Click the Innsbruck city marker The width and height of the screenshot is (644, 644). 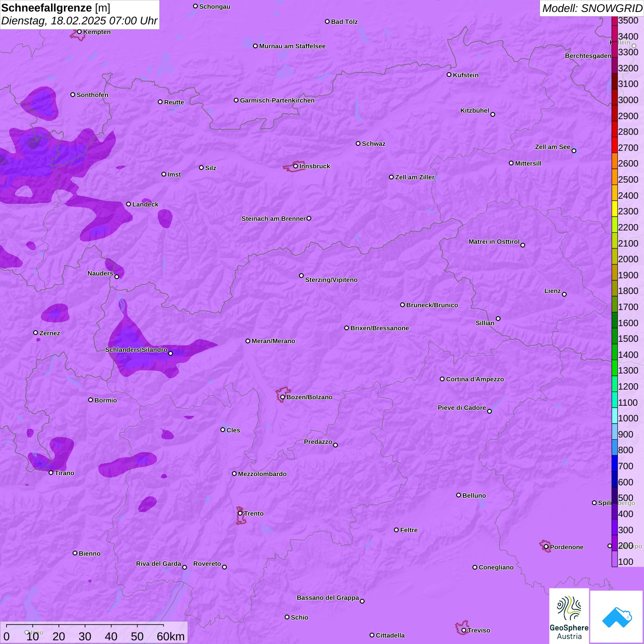(296, 166)
